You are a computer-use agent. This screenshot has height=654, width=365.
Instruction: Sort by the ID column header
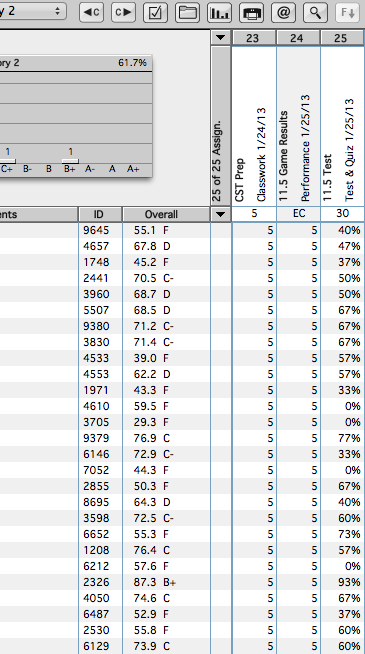(x=99, y=214)
